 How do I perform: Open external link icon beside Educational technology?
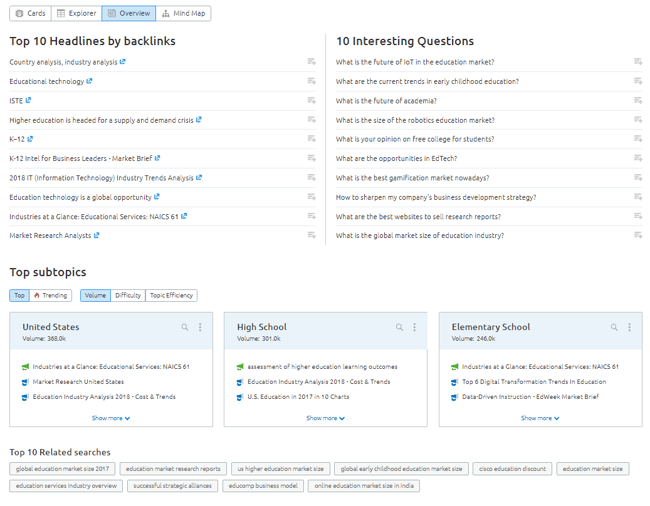tap(90, 81)
